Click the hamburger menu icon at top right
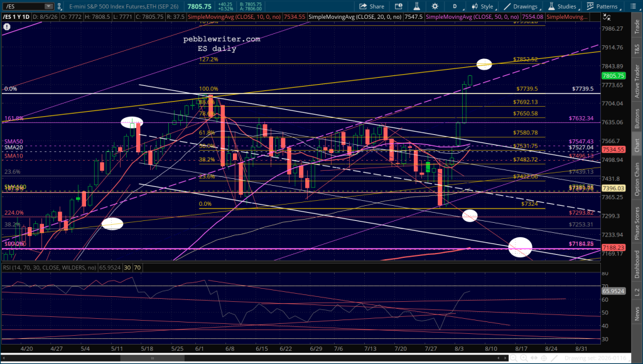The height and width of the screenshot is (364, 643). tap(632, 6)
